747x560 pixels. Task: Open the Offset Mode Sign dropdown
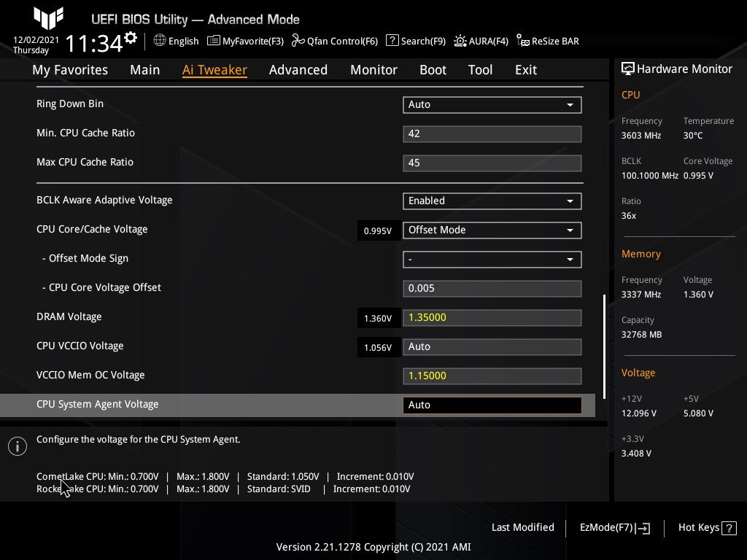pyautogui.click(x=492, y=260)
